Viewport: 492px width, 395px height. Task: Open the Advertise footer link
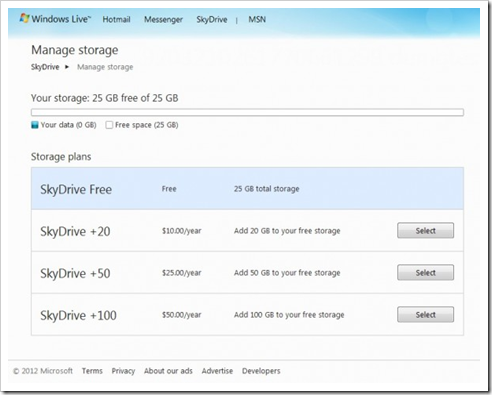point(217,371)
